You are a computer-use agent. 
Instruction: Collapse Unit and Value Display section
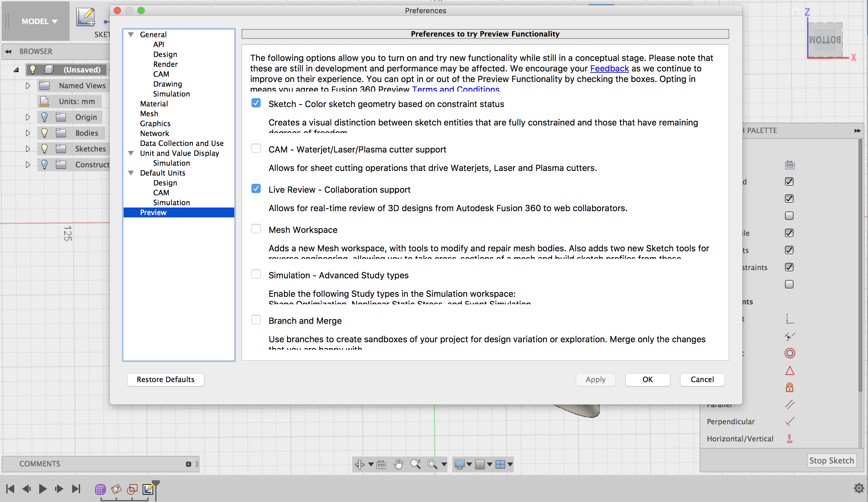point(131,153)
